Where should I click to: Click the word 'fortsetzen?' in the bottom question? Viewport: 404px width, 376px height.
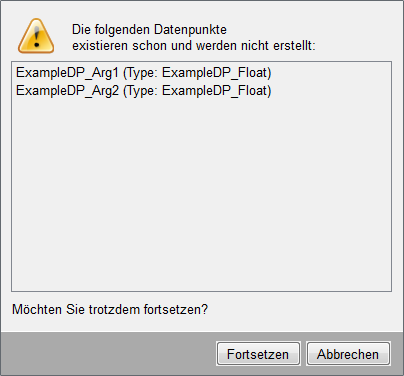point(176,309)
